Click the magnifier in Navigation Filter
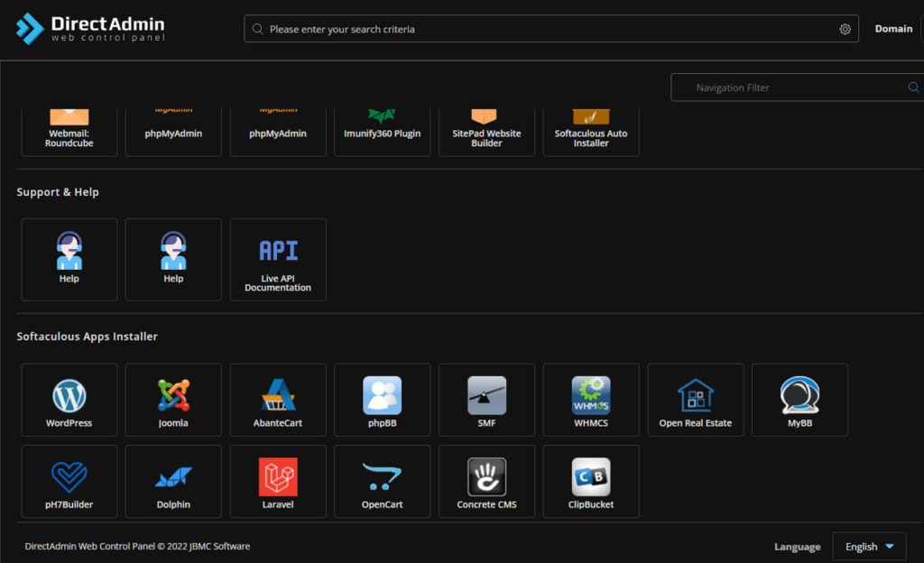The width and height of the screenshot is (924, 563). click(x=913, y=88)
